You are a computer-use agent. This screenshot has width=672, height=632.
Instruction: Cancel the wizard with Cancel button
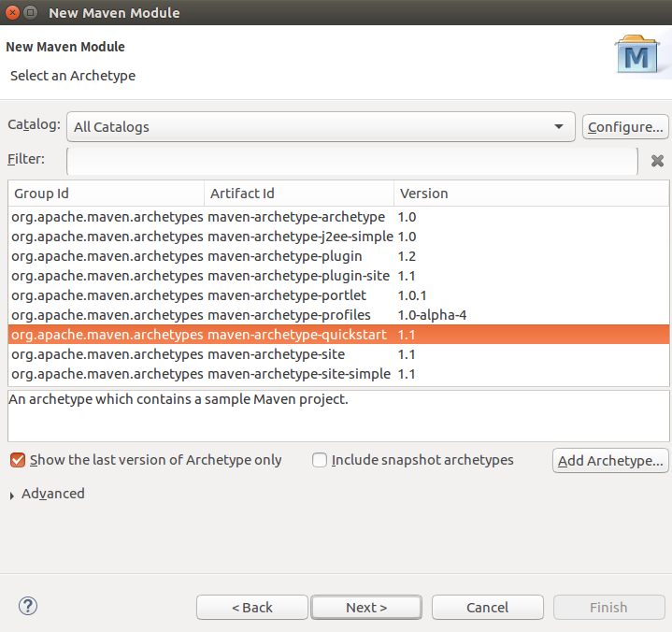[x=488, y=607]
